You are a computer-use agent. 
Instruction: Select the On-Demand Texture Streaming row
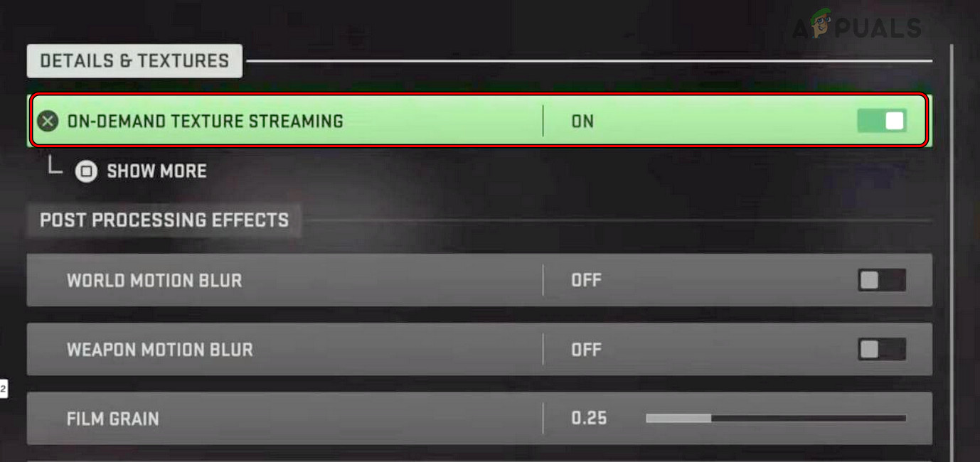tap(284, 121)
